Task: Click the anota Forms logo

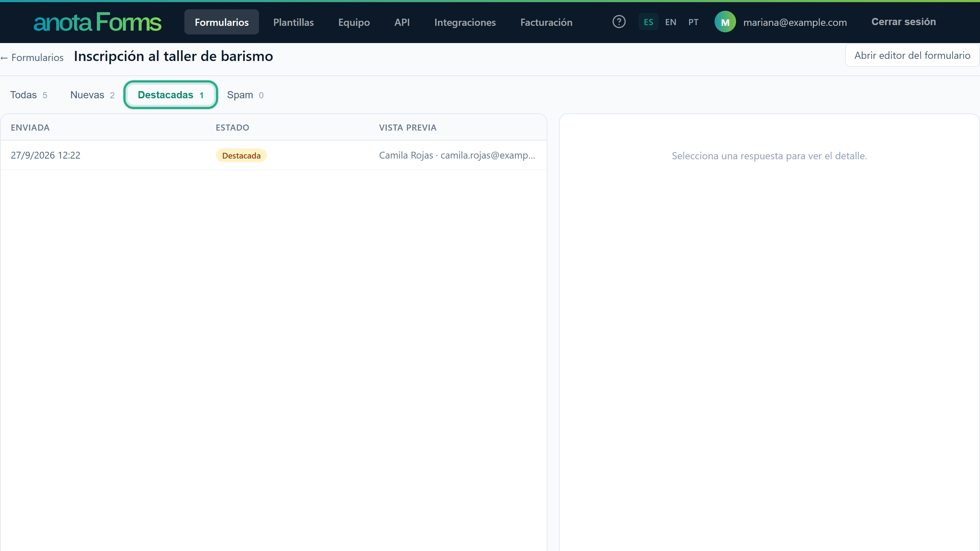Action: pos(98,22)
